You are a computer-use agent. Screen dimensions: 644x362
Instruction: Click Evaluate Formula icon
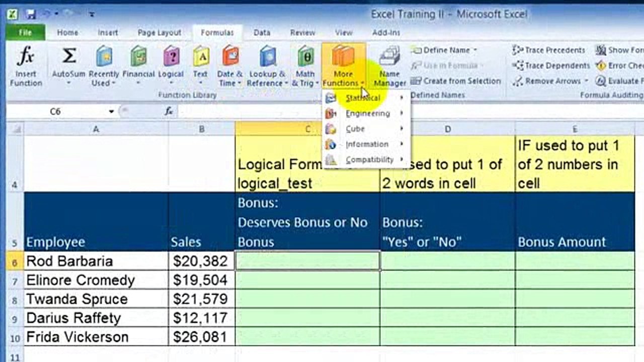point(601,81)
